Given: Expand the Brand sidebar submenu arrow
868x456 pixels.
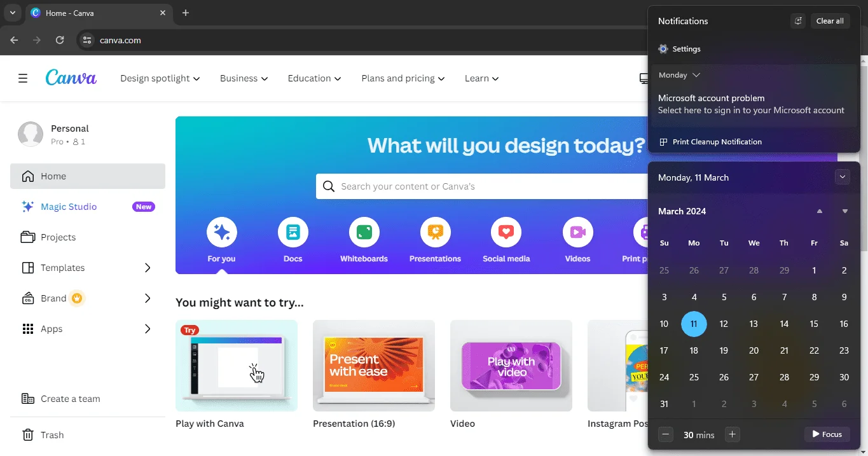Looking at the screenshot, I should (x=148, y=298).
